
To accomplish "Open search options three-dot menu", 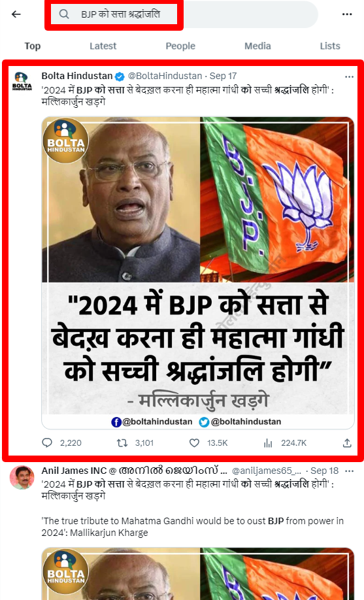I will coord(347,14).
